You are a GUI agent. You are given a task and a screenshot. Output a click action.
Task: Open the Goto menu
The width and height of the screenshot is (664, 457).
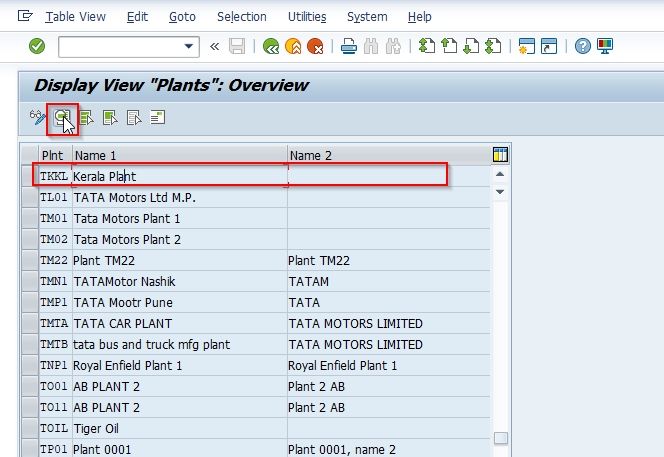click(182, 17)
